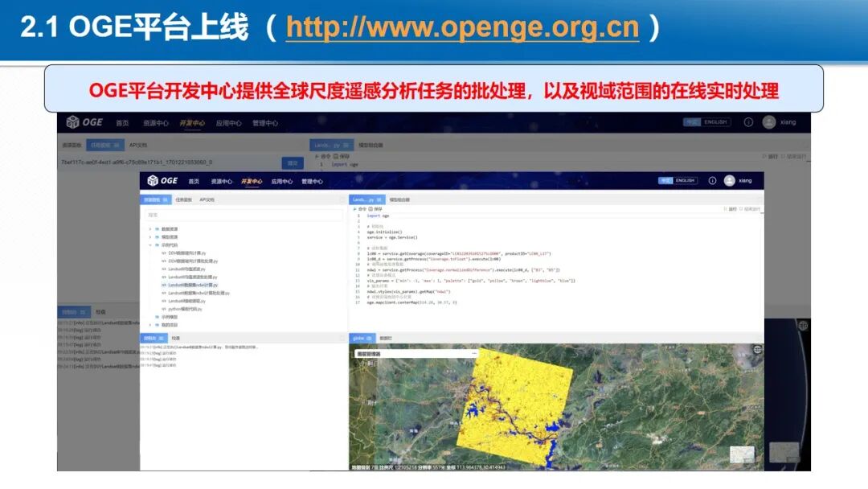
Task: Expand the 我的项目 tree node
Action: (x=150, y=325)
